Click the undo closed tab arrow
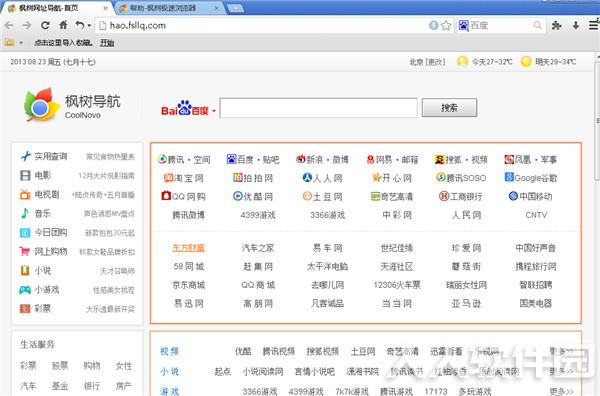This screenshot has width=600, height=396. (80, 25)
